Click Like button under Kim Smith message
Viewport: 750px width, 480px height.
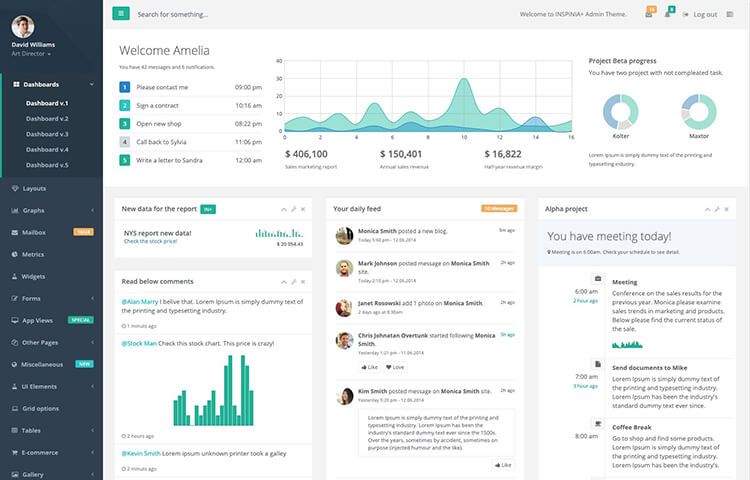(503, 465)
